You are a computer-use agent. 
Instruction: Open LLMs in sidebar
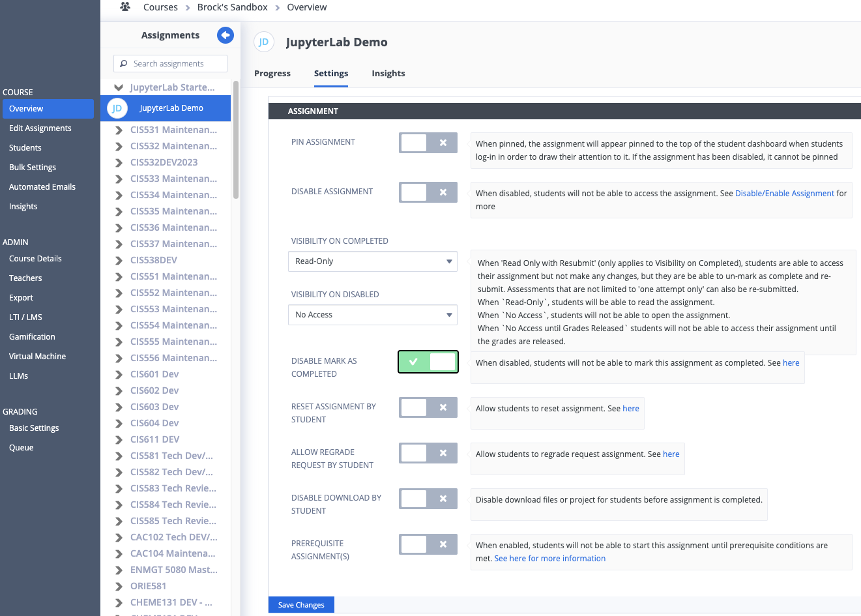coord(18,376)
